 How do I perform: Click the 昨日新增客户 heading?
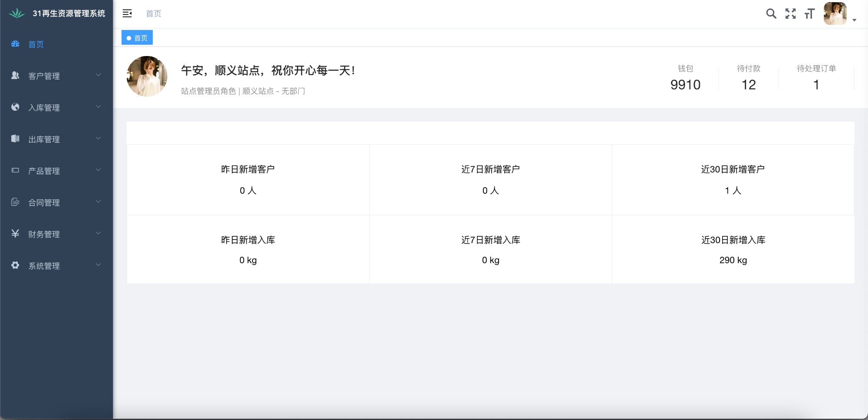tap(248, 169)
